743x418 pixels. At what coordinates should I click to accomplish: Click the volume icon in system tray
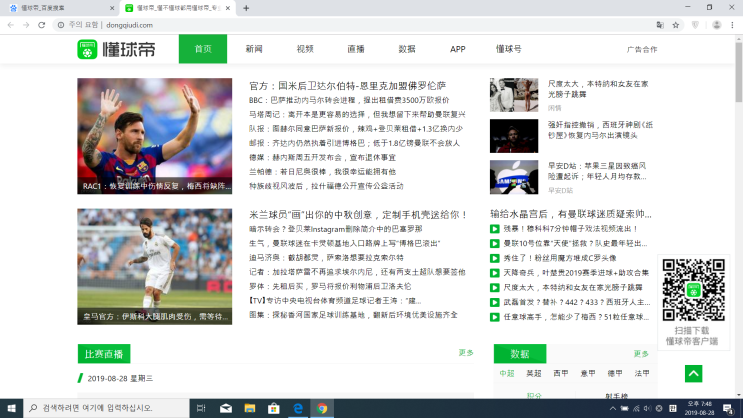tap(647, 408)
